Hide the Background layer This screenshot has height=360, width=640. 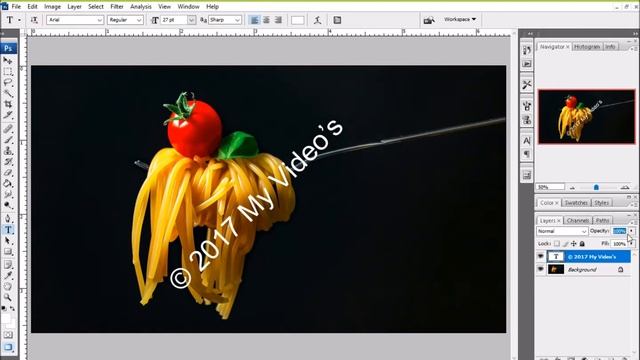[540, 269]
